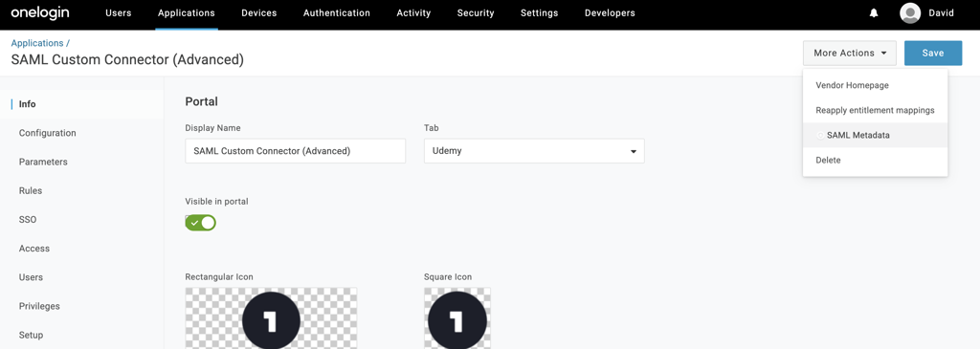
Task: Click the Save button
Action: [x=932, y=54]
